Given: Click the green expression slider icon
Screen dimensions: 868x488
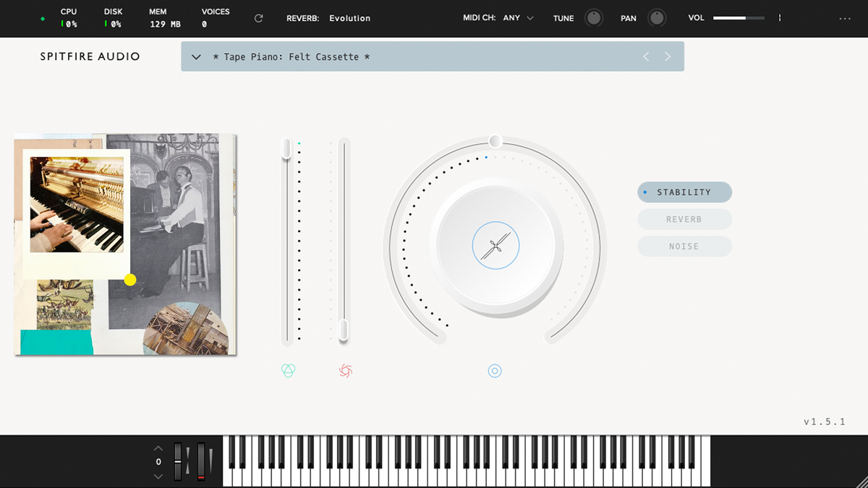Looking at the screenshot, I should (288, 369).
